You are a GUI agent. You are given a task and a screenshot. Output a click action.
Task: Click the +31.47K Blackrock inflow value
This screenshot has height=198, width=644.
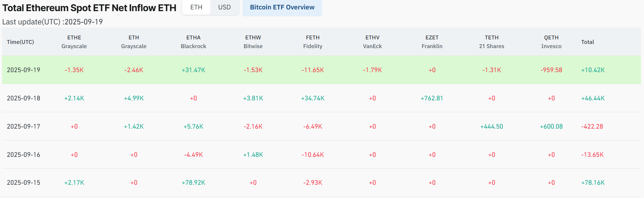point(193,70)
